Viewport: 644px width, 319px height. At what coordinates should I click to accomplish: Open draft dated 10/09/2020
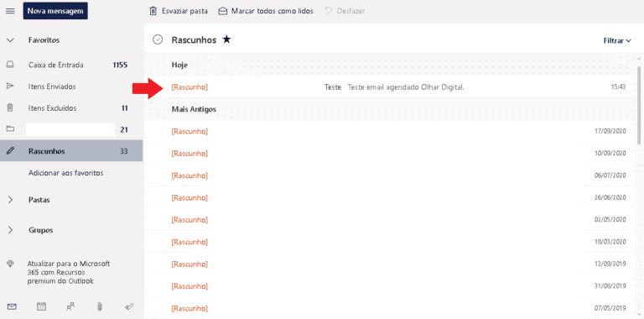[390, 154]
